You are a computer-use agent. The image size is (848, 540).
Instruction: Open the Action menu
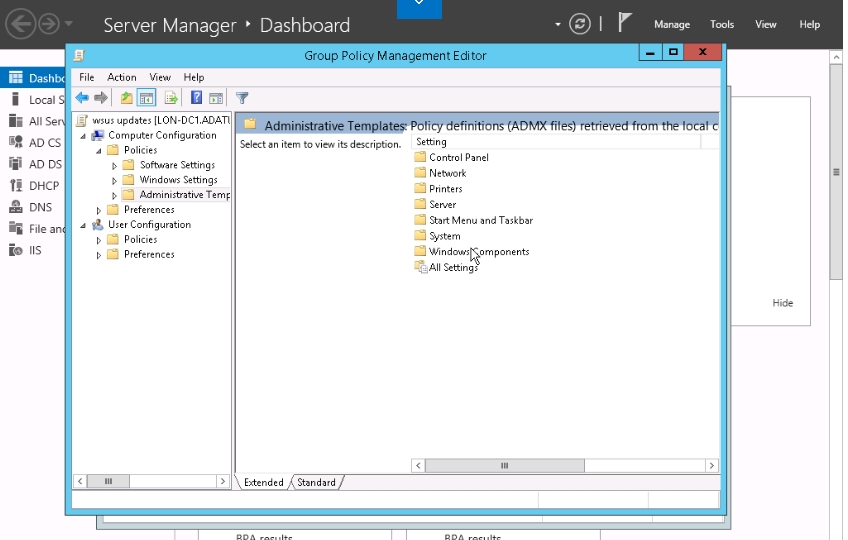click(122, 77)
